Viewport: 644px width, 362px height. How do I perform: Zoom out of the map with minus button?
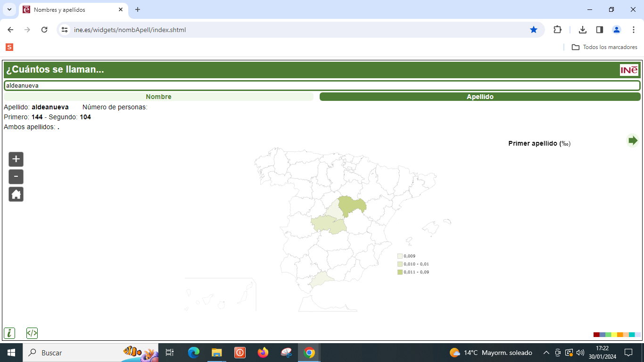coord(16,177)
